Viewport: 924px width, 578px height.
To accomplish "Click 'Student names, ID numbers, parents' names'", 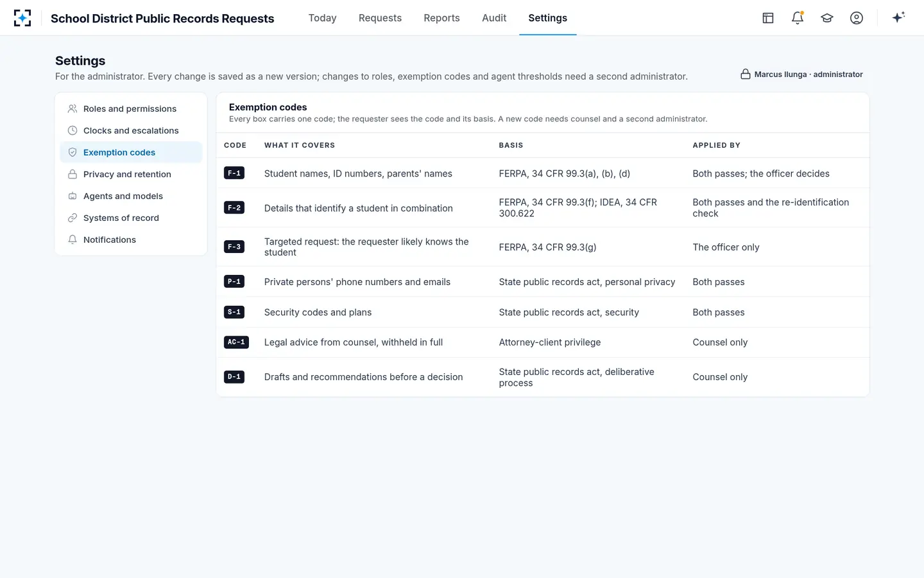I will [x=358, y=173].
